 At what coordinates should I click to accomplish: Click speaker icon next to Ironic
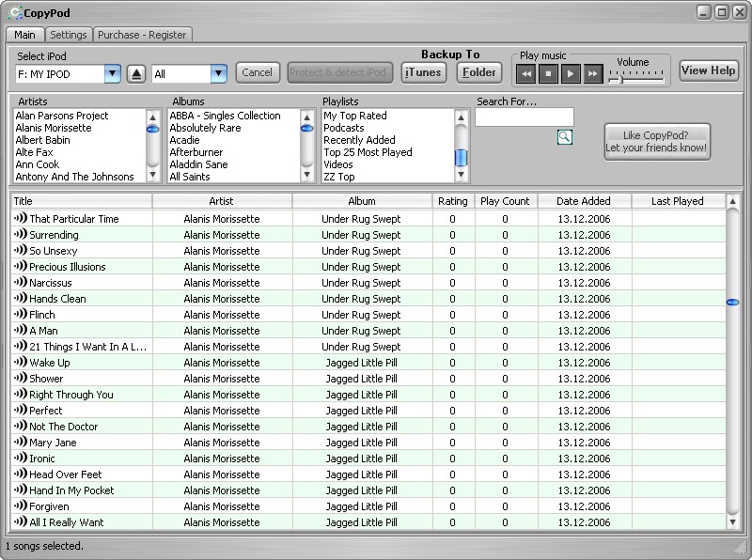(20, 459)
